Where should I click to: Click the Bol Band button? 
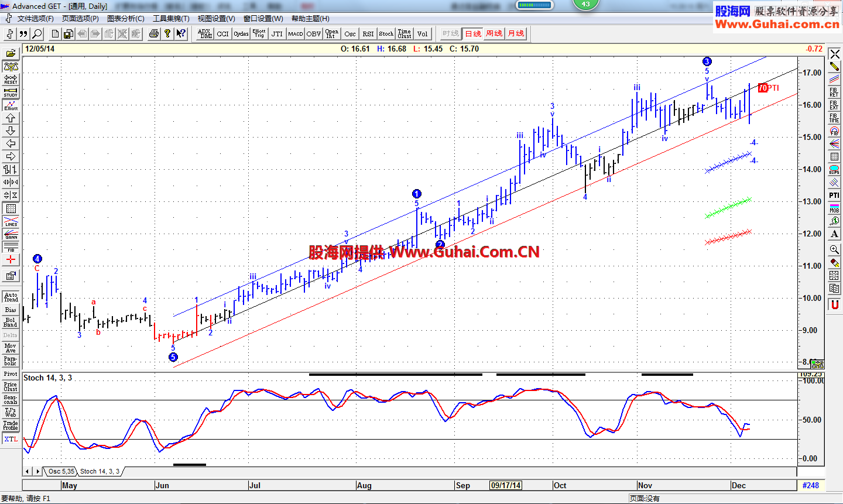pyautogui.click(x=11, y=323)
